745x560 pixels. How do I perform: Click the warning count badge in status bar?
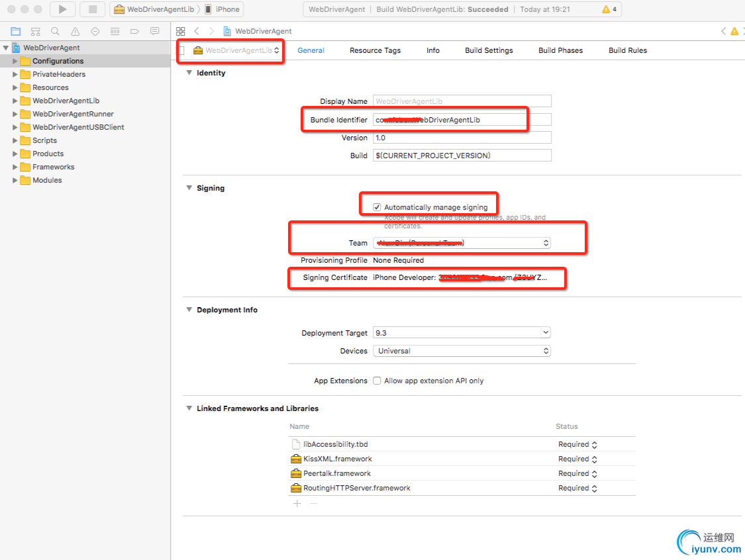click(x=609, y=9)
